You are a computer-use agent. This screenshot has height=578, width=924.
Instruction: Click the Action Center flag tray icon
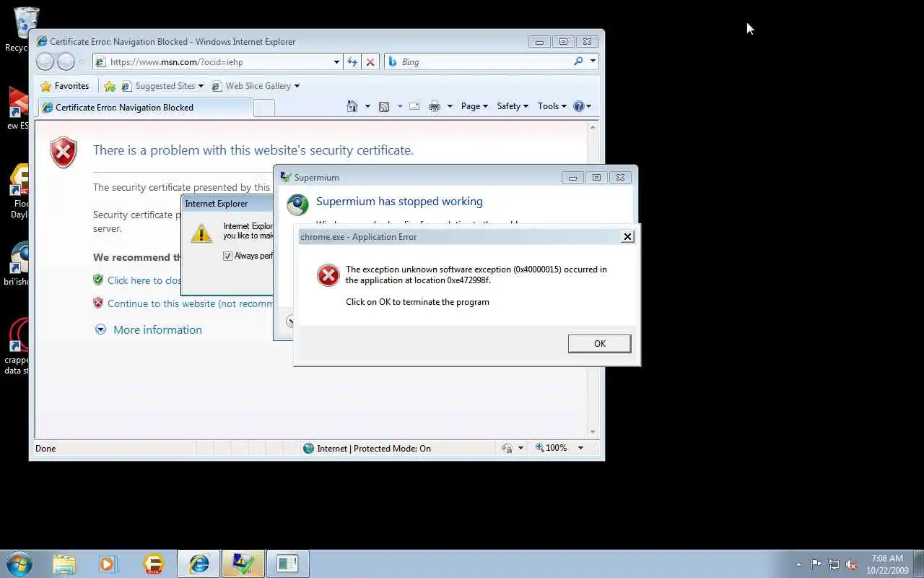click(x=816, y=564)
